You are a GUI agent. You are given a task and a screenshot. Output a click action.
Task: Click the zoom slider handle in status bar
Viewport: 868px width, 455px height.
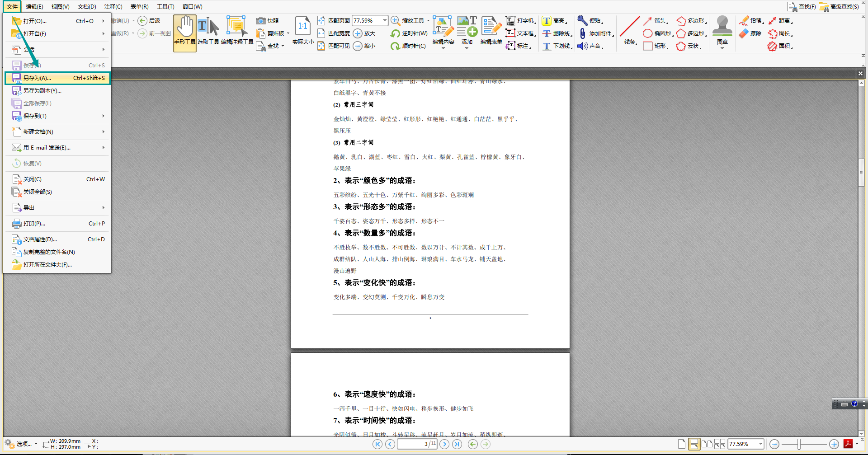[799, 444]
